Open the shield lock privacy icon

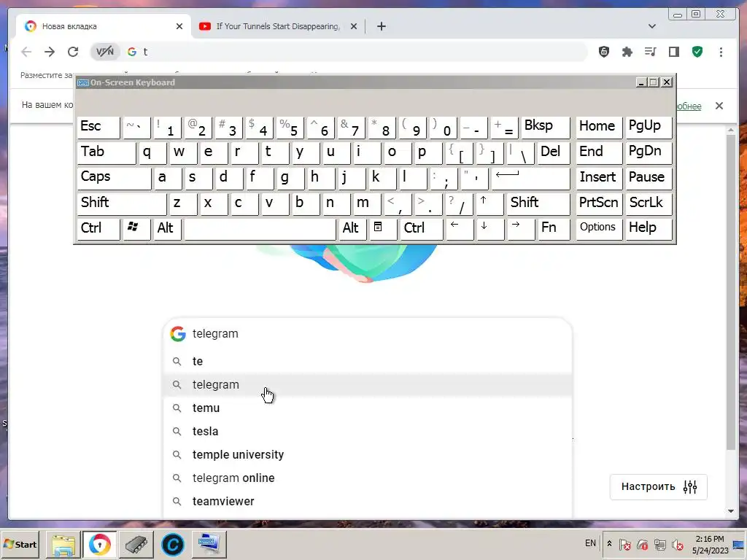click(x=603, y=52)
